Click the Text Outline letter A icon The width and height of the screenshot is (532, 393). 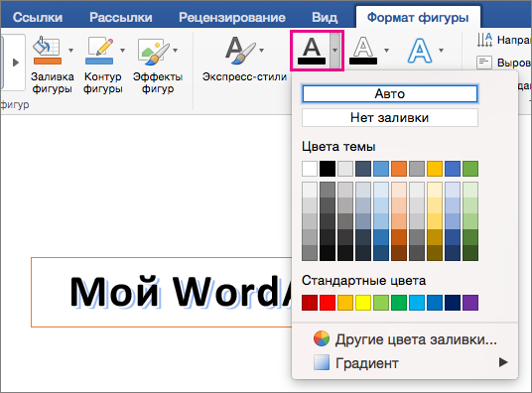363,51
